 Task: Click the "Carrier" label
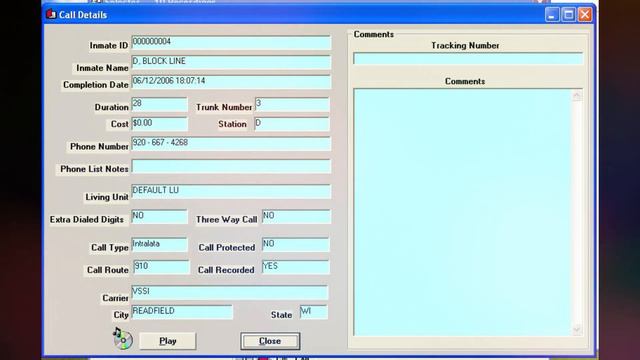tap(115, 298)
